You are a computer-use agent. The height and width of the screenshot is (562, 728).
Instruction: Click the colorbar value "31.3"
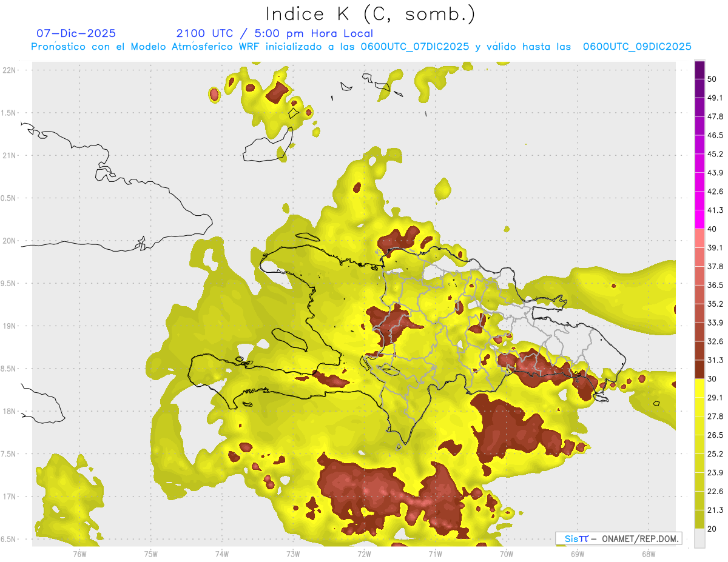[715, 360]
